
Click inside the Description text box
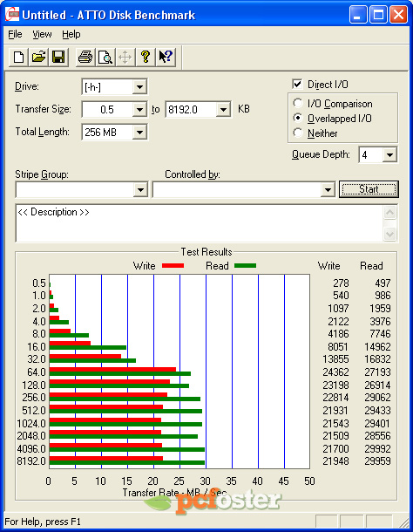pyautogui.click(x=200, y=223)
